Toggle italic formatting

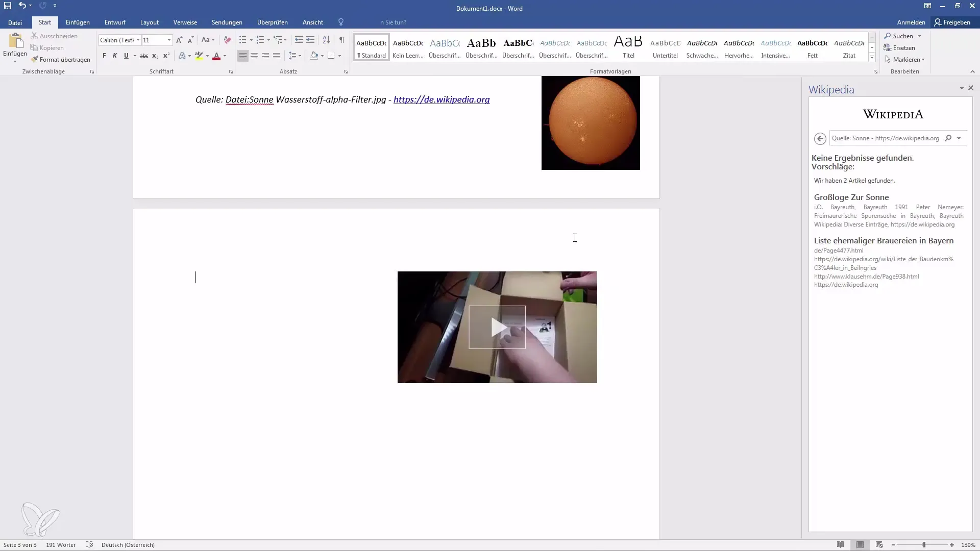(x=115, y=56)
